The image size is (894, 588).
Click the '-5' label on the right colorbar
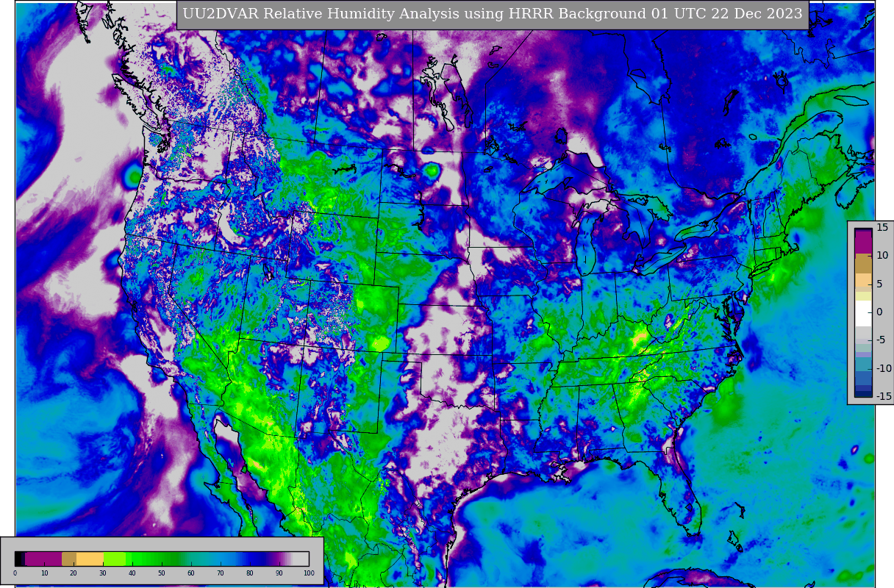coord(882,340)
